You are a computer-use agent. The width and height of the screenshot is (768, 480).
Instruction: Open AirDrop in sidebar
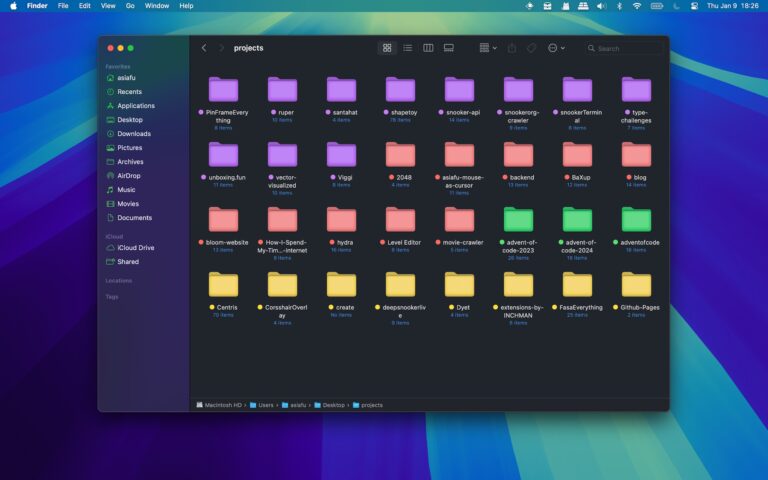click(x=128, y=175)
